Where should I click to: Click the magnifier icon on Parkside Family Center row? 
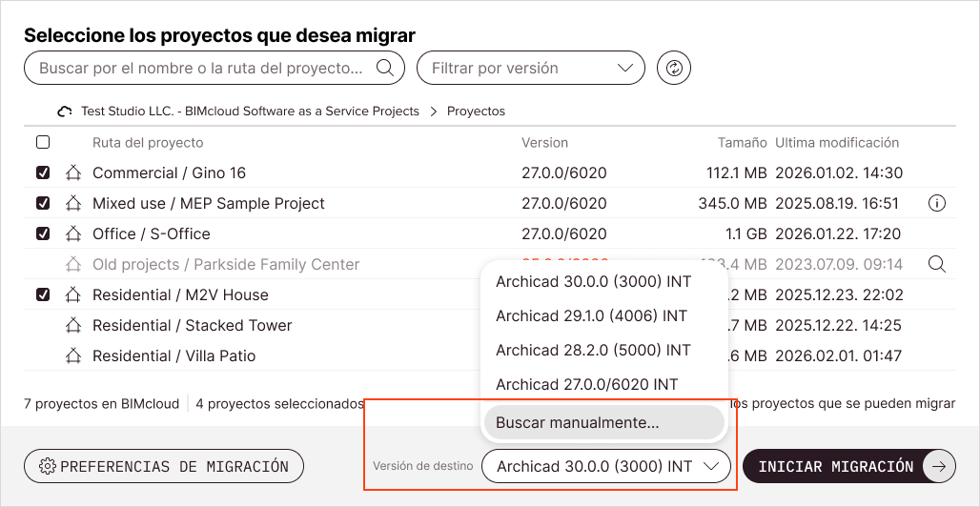[937, 264]
